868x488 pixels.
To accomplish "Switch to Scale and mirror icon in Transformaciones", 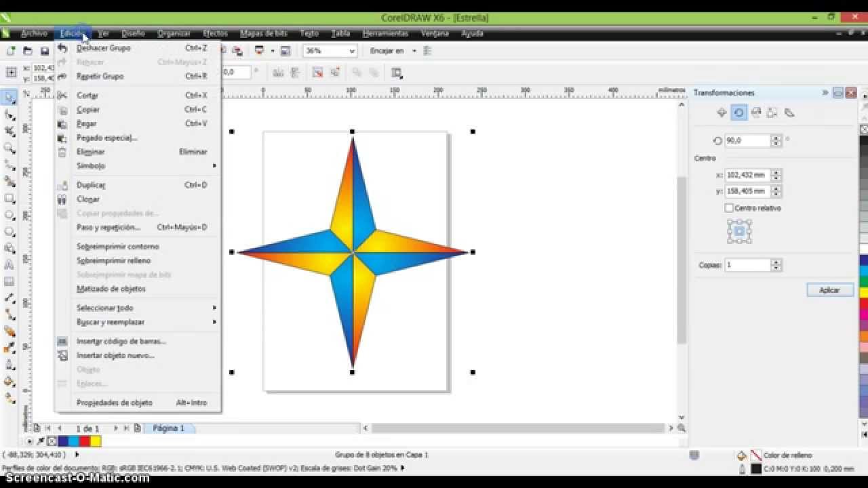I will 755,113.
